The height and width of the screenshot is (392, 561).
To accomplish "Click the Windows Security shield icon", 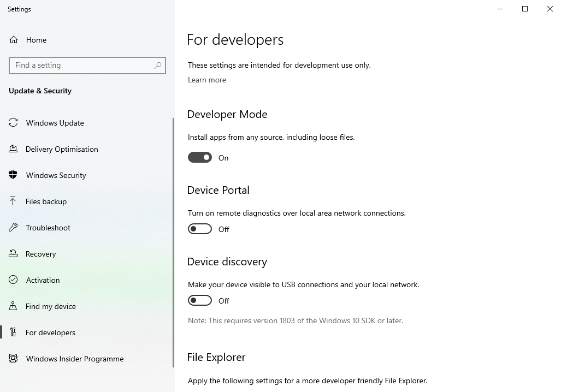I will [x=13, y=175].
